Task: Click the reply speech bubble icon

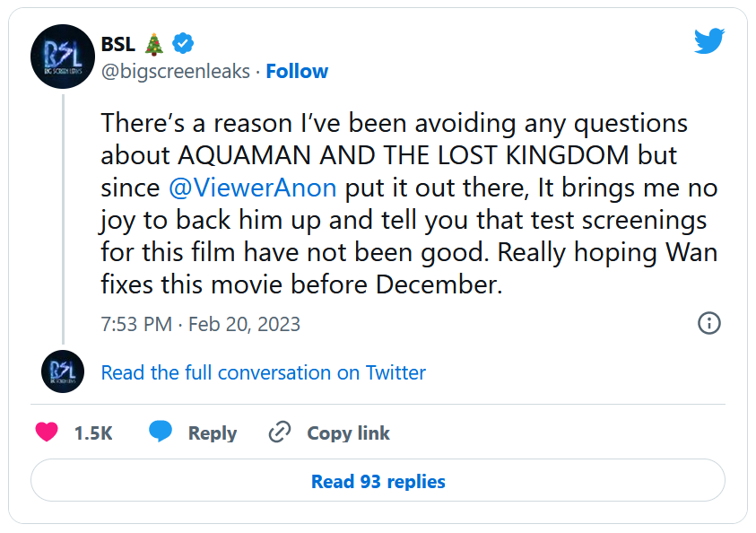Action: [x=161, y=433]
